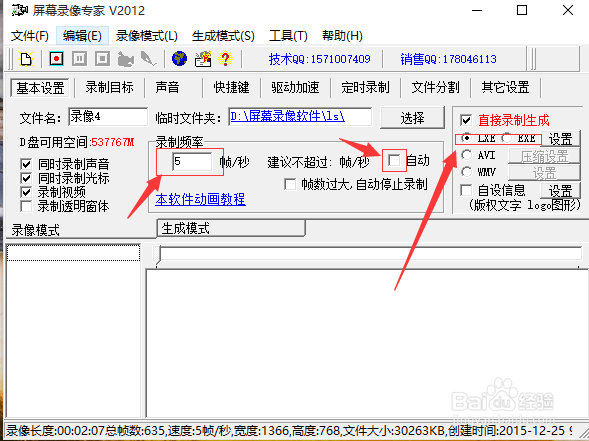Open the 帮助(H) menu
Viewport: 589px width, 441px height.
click(342, 36)
